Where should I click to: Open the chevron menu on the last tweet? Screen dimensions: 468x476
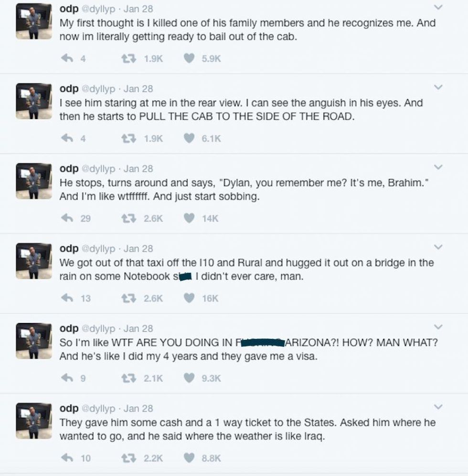click(438, 407)
